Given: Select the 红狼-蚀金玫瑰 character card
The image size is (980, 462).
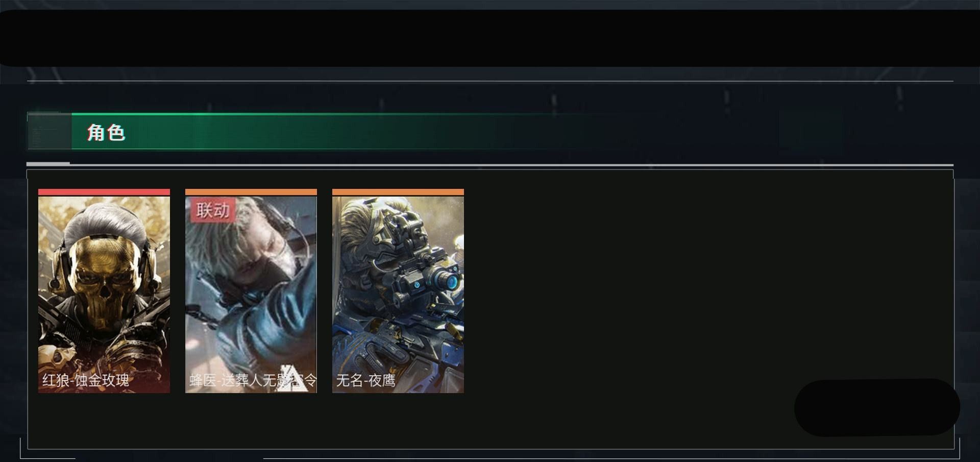Looking at the screenshot, I should tap(104, 291).
